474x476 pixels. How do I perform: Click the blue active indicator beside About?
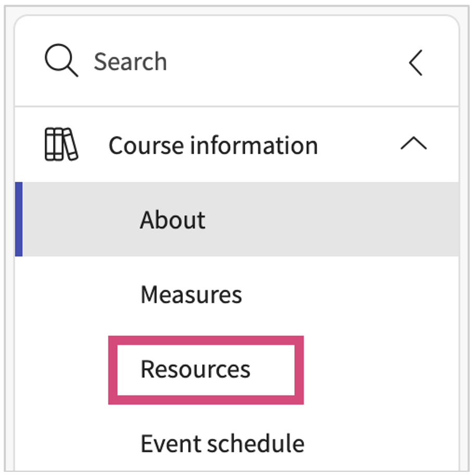tap(19, 219)
